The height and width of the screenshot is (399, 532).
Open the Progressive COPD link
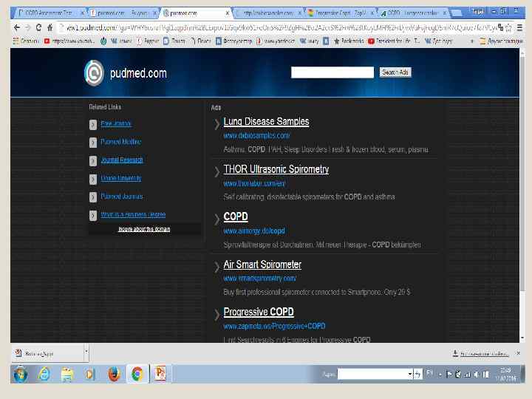(259, 312)
